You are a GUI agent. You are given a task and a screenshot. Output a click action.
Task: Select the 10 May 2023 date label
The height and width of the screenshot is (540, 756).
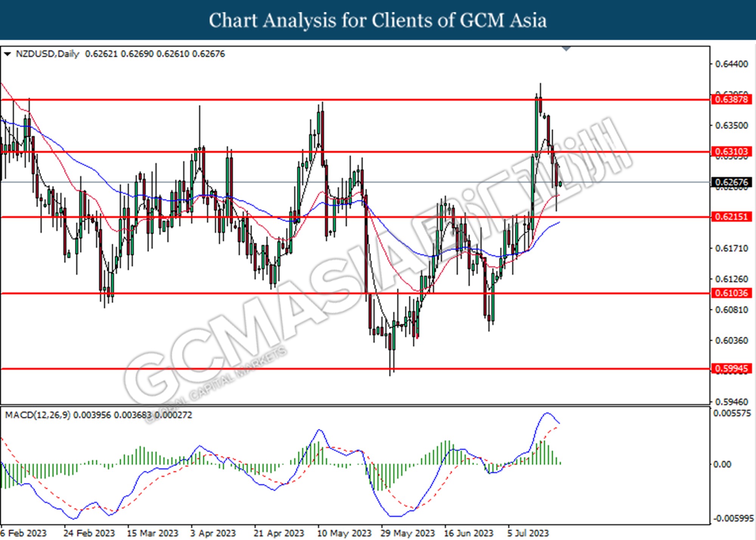pos(344,533)
